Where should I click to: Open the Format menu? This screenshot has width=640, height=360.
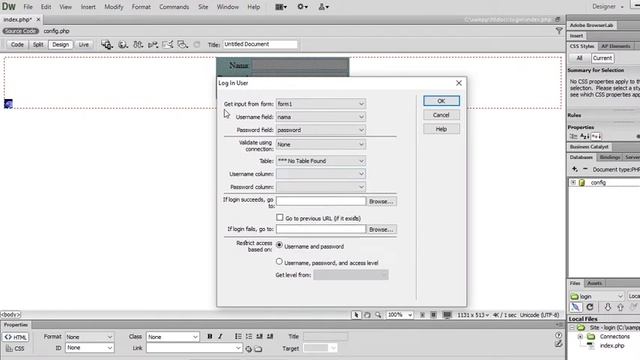(x=141, y=7)
